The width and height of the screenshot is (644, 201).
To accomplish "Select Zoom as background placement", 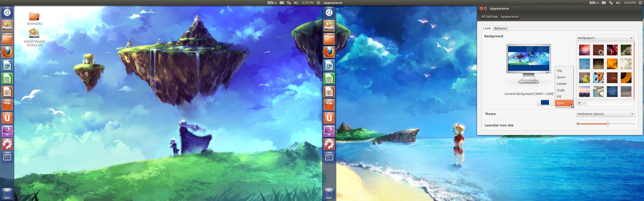I will tap(561, 77).
